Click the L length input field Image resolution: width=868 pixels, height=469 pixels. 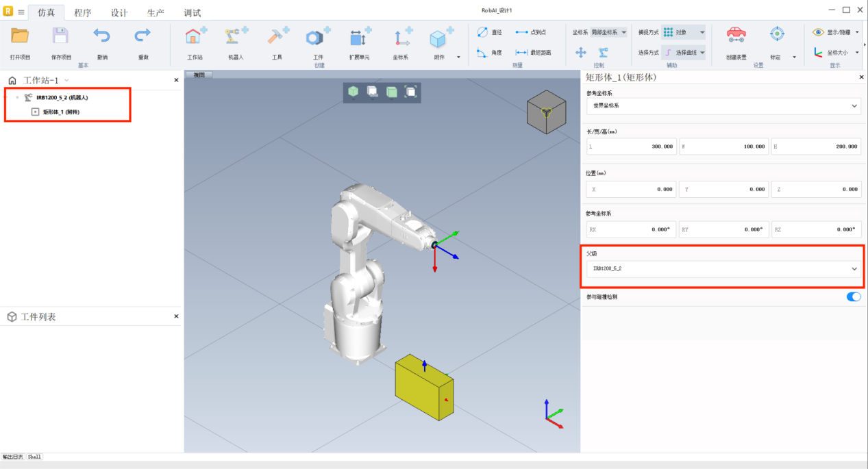[632, 147]
